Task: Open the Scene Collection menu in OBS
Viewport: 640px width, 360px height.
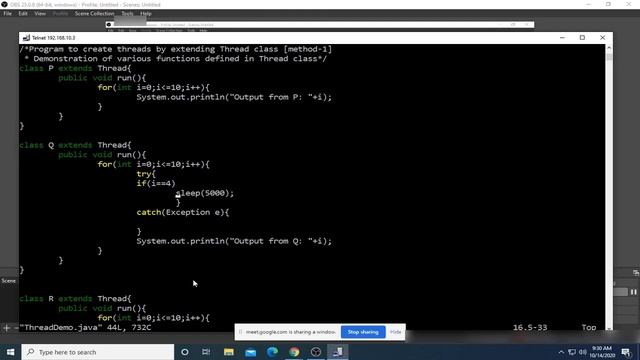Action: coord(94,13)
